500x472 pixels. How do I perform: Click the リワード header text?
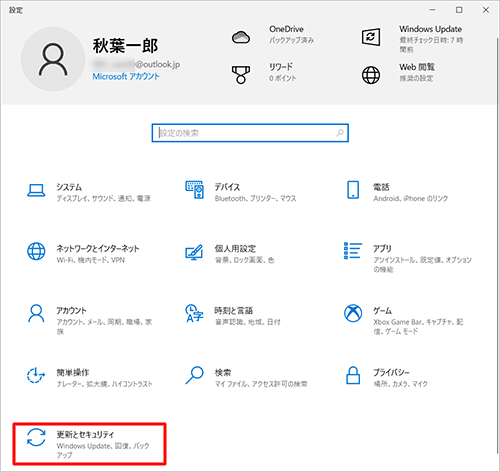(281, 67)
